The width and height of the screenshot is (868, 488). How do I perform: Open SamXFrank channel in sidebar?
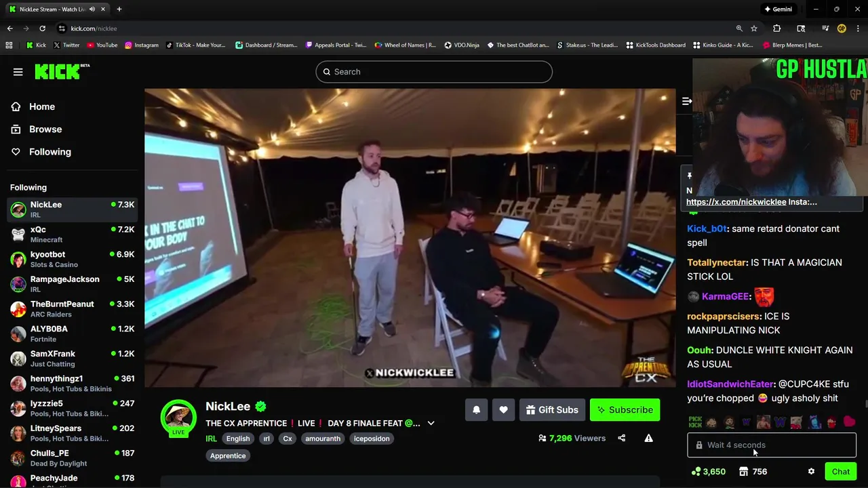tap(73, 359)
